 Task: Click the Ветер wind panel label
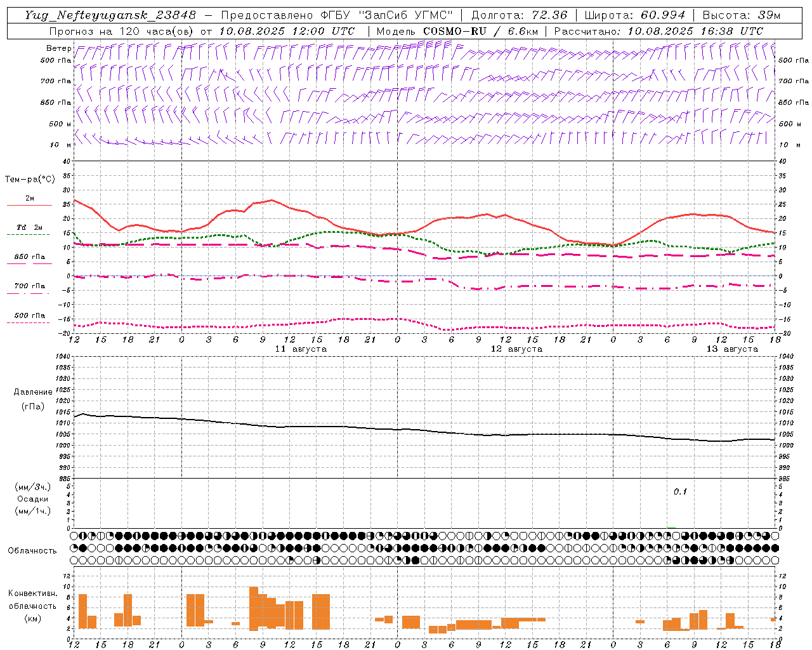[58, 48]
